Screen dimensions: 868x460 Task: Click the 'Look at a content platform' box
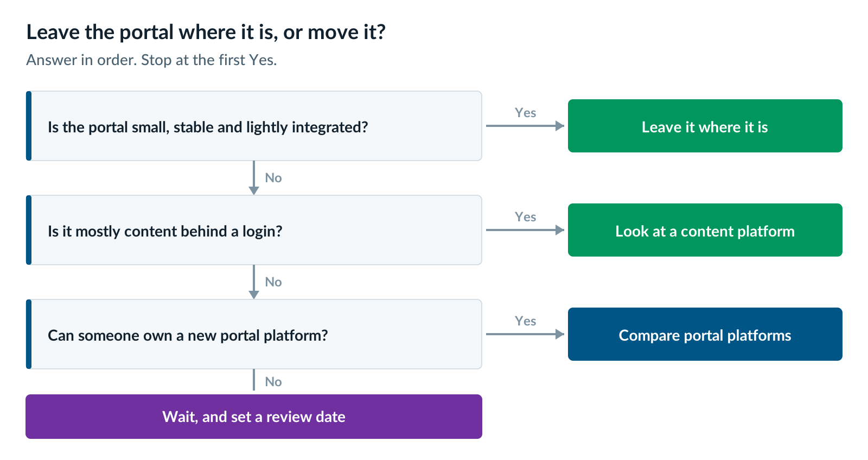coord(705,230)
